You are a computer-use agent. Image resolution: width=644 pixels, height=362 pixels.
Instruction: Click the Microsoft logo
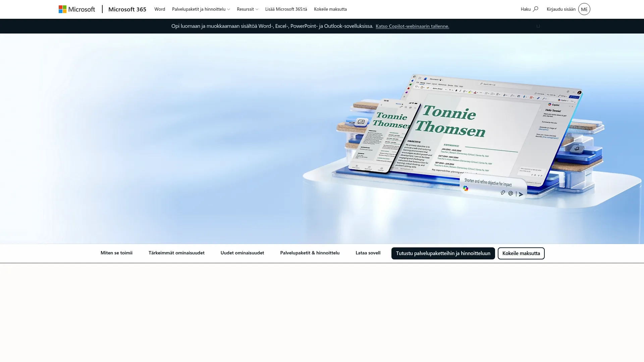(77, 9)
